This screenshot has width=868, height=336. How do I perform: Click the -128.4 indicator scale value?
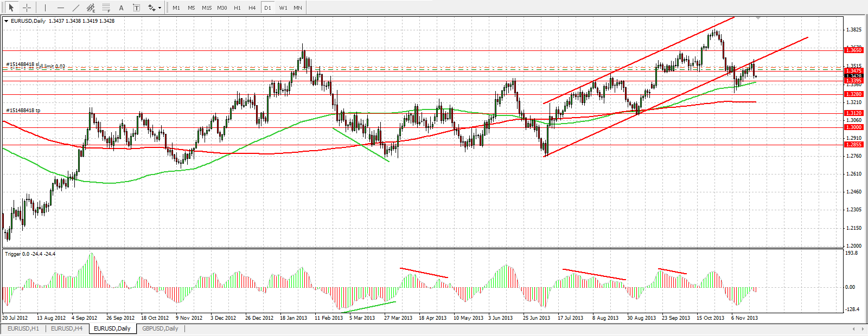[852, 309]
